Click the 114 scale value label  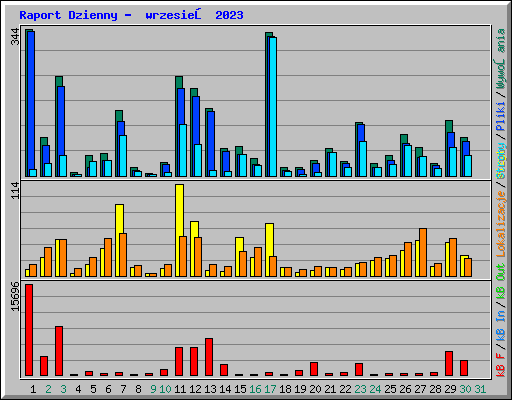[15, 190]
